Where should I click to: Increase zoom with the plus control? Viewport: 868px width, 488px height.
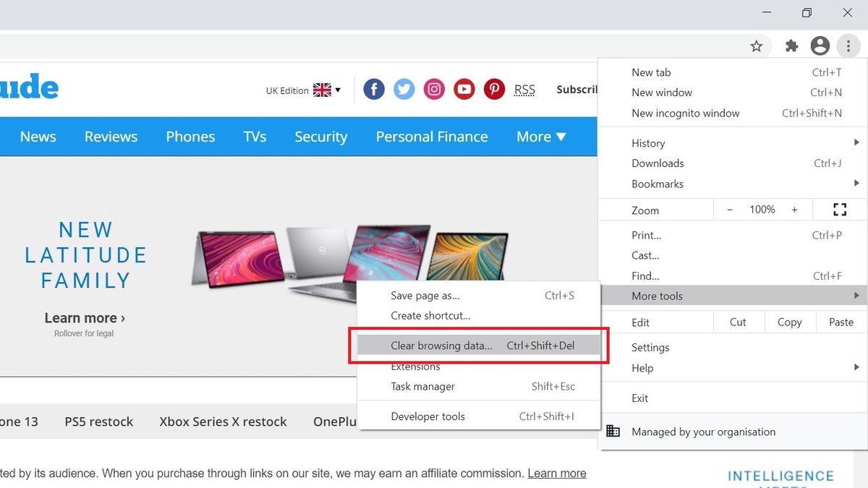coord(794,209)
